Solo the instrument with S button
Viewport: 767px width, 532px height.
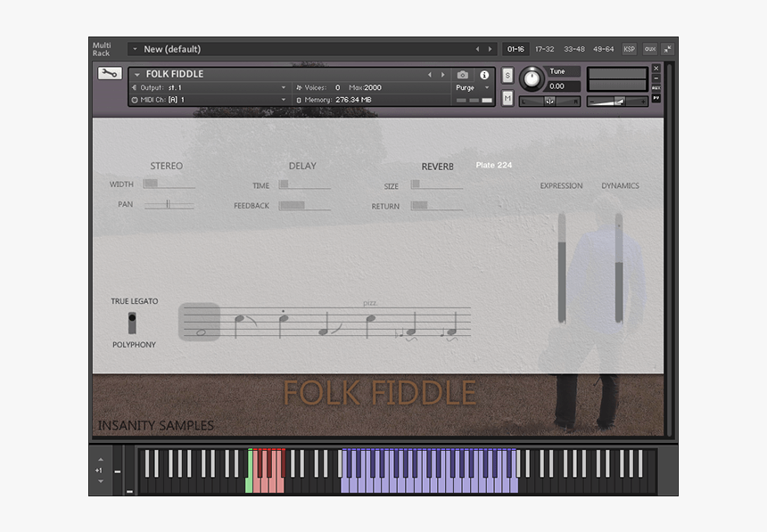tap(507, 76)
